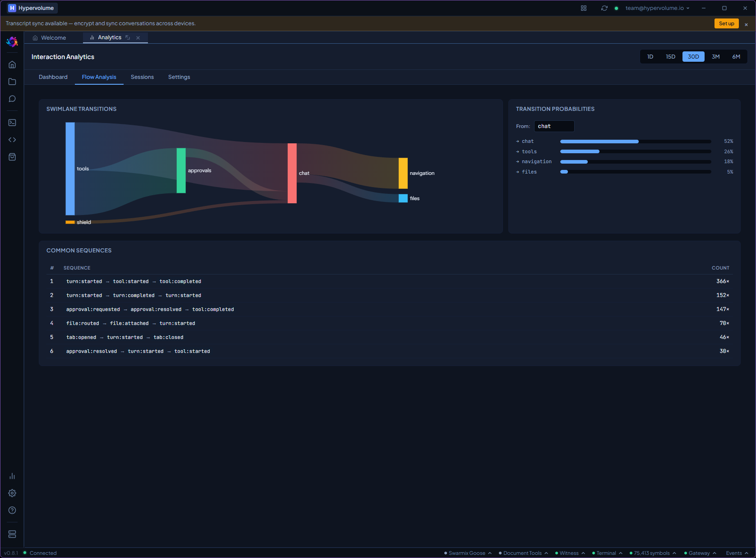Click the pop-out icon on Analytics tab
The height and width of the screenshot is (558, 756).
128,37
